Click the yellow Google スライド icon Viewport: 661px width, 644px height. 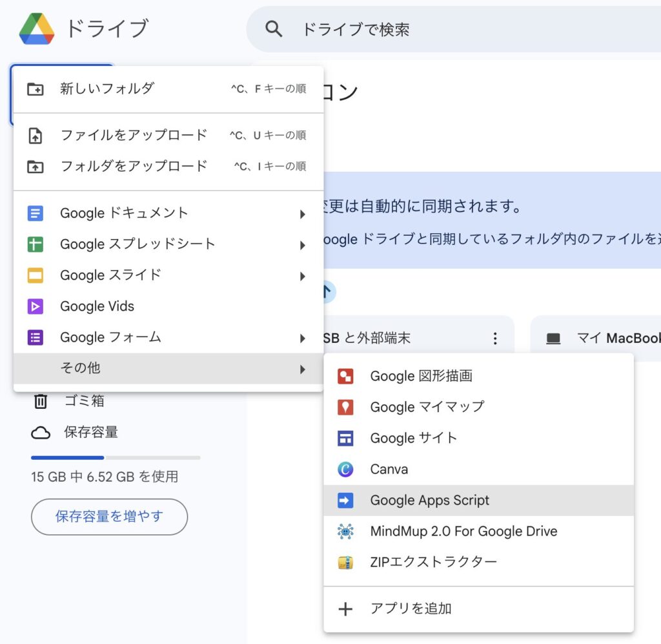[36, 275]
